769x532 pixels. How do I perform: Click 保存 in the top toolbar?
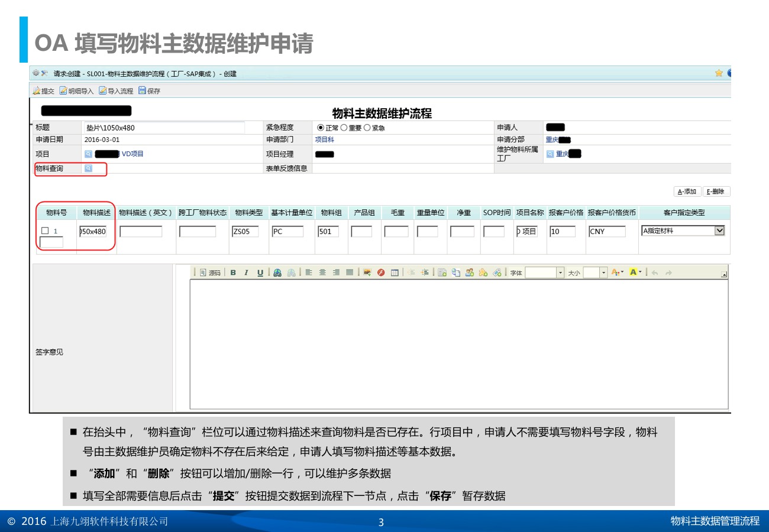click(x=149, y=91)
